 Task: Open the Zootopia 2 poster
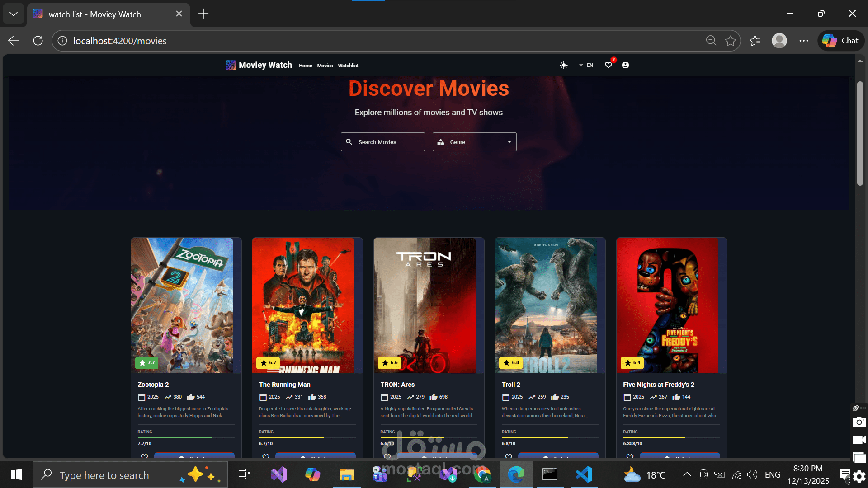point(182,305)
